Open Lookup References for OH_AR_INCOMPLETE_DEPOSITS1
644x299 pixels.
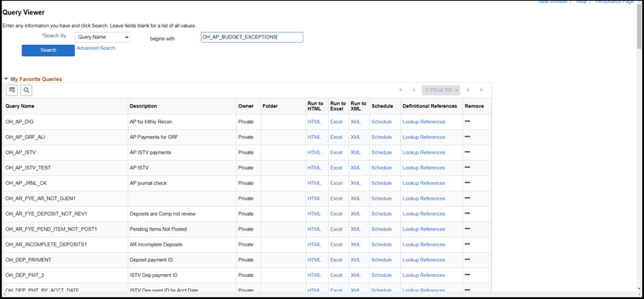(424, 244)
